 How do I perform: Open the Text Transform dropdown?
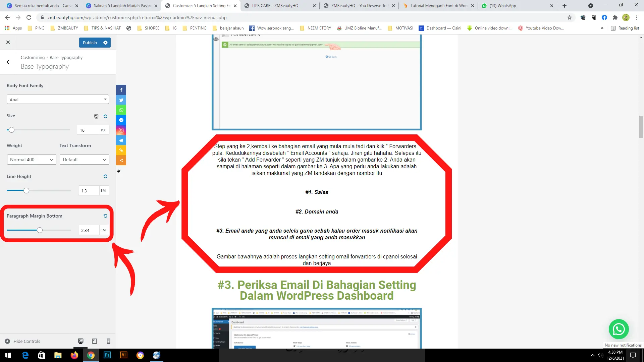coord(84,160)
